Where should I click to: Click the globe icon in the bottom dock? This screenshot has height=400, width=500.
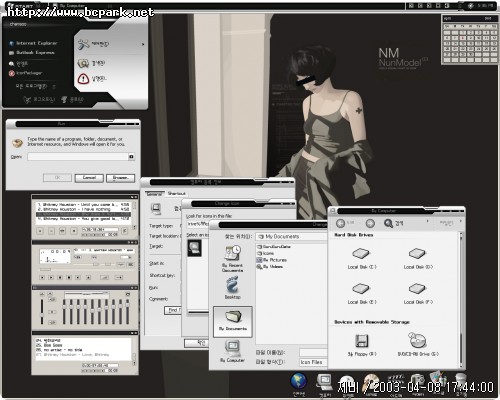click(x=299, y=381)
